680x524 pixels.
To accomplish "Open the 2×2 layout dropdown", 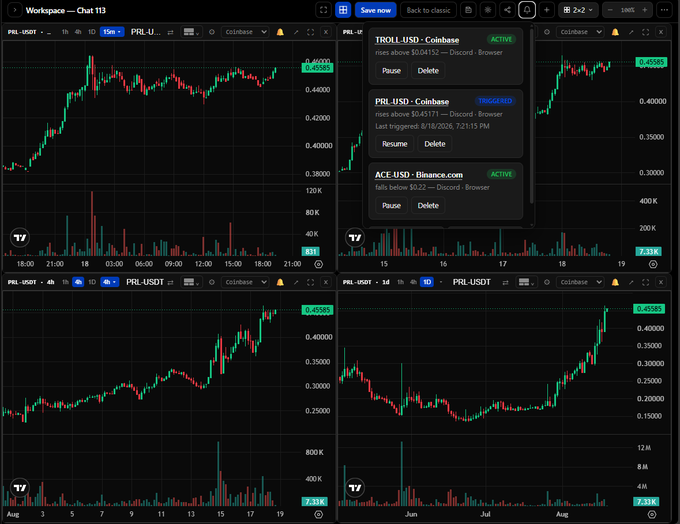I will (x=578, y=10).
